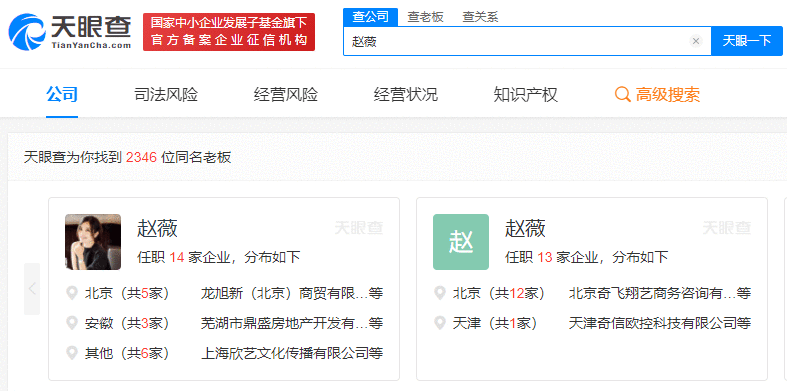This screenshot has width=787, height=391.
Task: Clear the search box with the x icon
Action: pyautogui.click(x=696, y=41)
